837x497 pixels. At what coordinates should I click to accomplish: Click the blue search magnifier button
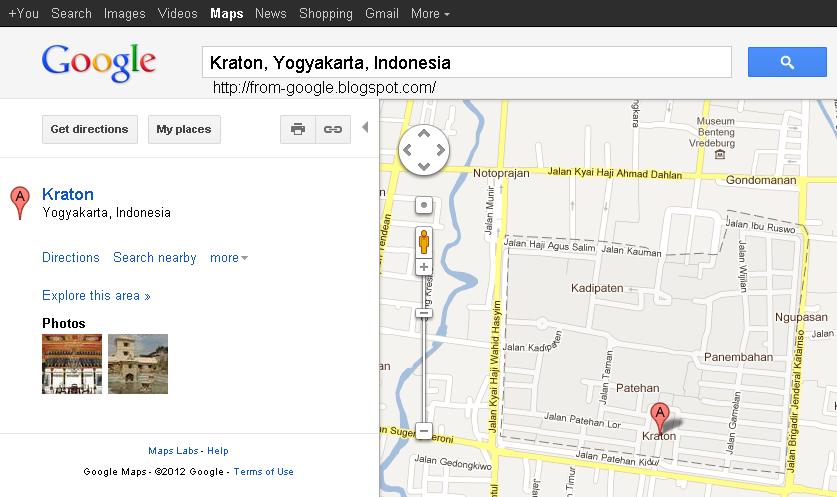click(787, 62)
